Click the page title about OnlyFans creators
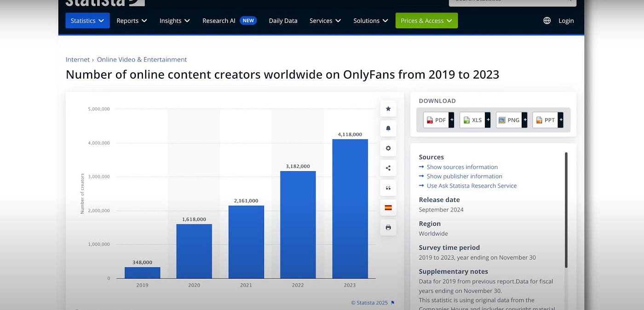This screenshot has width=644, height=310. tap(282, 74)
